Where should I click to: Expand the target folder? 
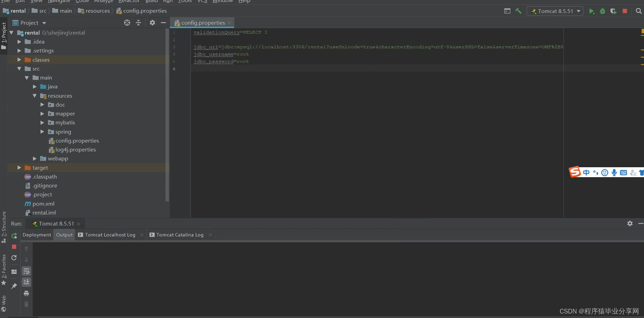[19, 168]
